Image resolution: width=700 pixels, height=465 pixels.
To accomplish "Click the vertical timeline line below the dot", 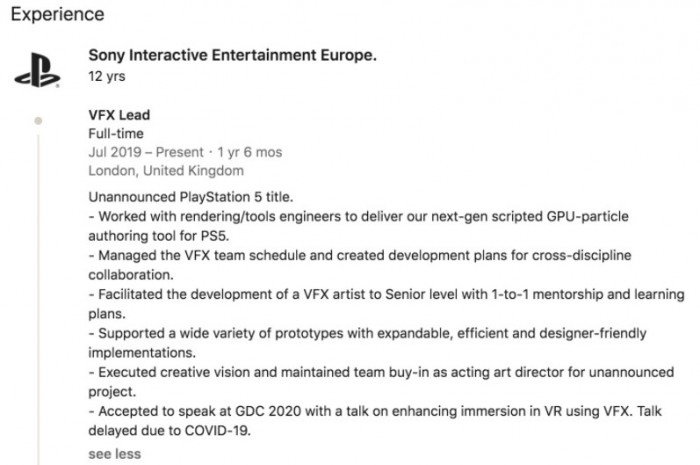I will coord(38,300).
